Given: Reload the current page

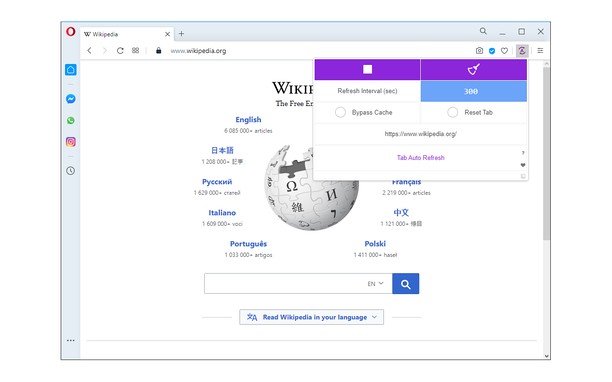Looking at the screenshot, I should pyautogui.click(x=120, y=51).
